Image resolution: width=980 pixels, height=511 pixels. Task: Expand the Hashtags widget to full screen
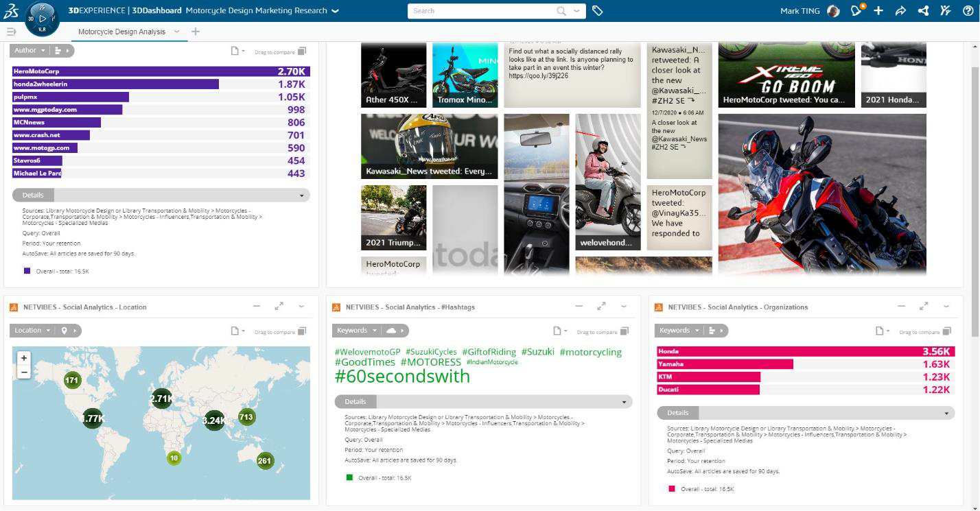point(601,307)
